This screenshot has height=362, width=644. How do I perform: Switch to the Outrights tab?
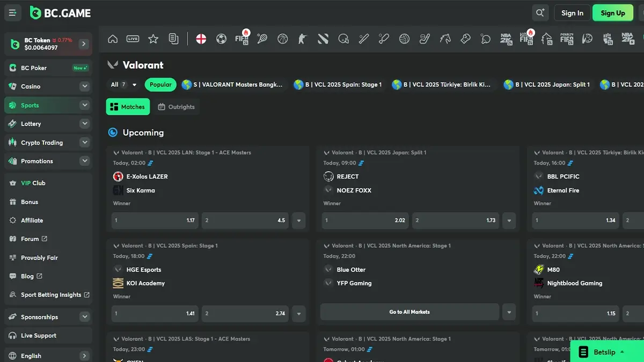177,107
